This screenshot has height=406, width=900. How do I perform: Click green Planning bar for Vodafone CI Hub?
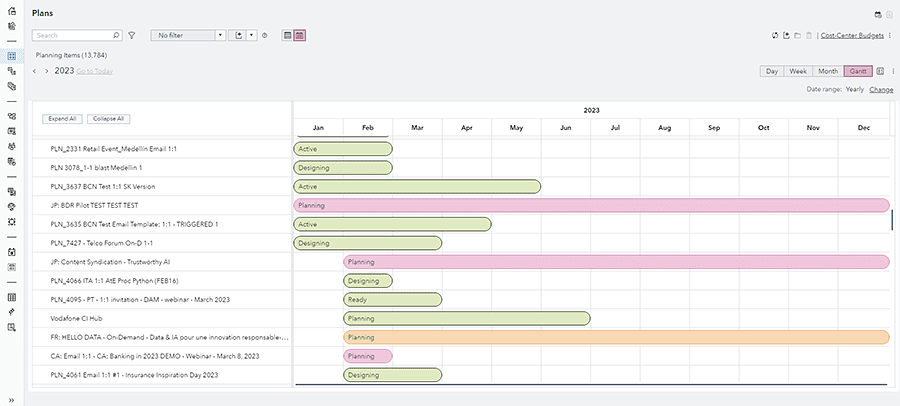coord(467,318)
